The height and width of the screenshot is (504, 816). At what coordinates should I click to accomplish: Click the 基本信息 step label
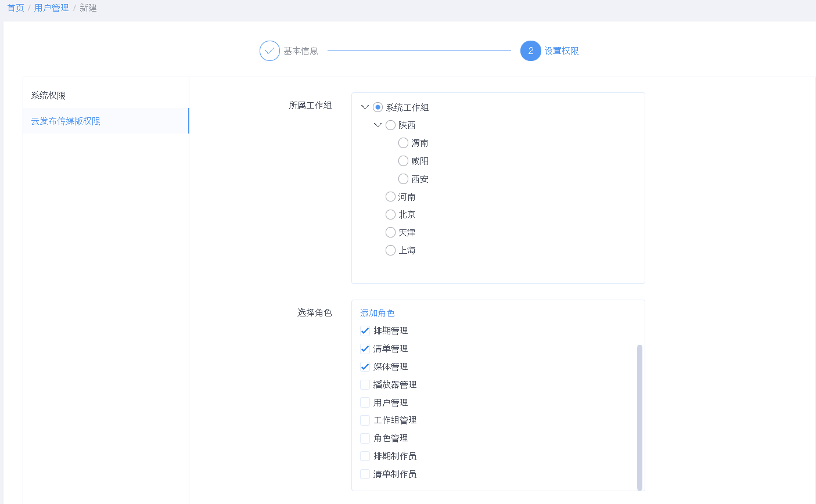[301, 51]
